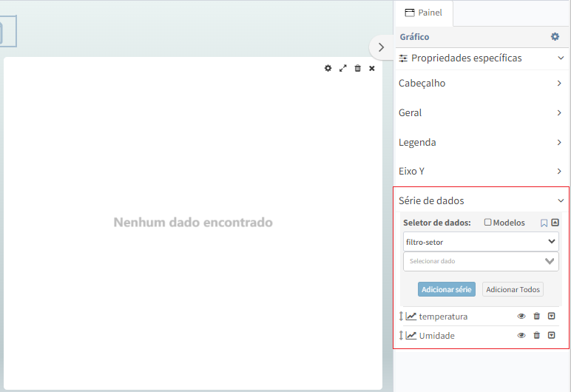Switch to the Painel tab
Image resolution: width=571 pixels, height=392 pixels.
(x=424, y=13)
